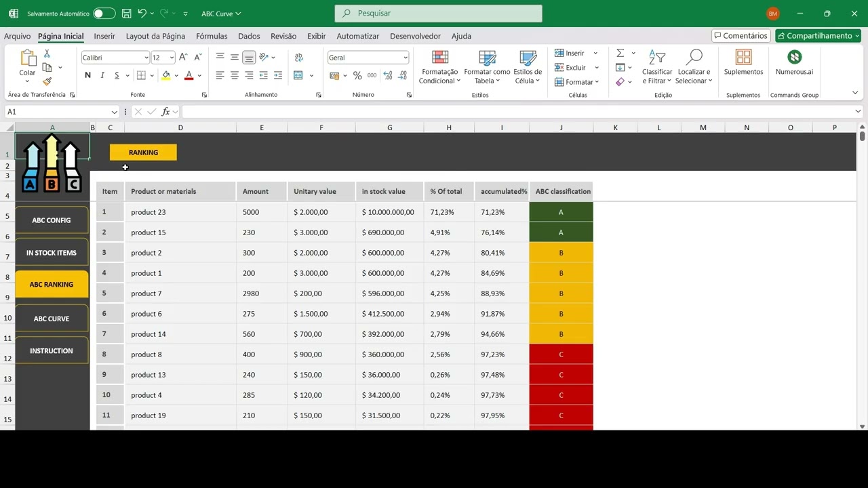Image resolution: width=868 pixels, height=488 pixels.
Task: Select column G header
Action: click(389, 127)
